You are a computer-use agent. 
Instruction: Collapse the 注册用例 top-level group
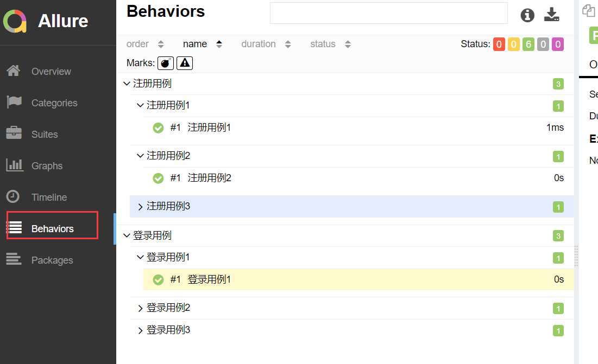tap(127, 84)
